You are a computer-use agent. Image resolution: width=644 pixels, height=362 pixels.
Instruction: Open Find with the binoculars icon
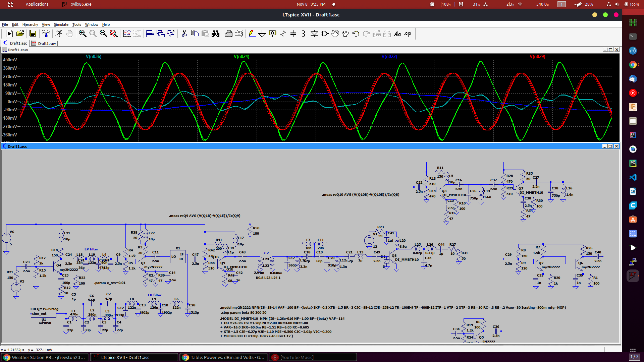pyautogui.click(x=215, y=34)
